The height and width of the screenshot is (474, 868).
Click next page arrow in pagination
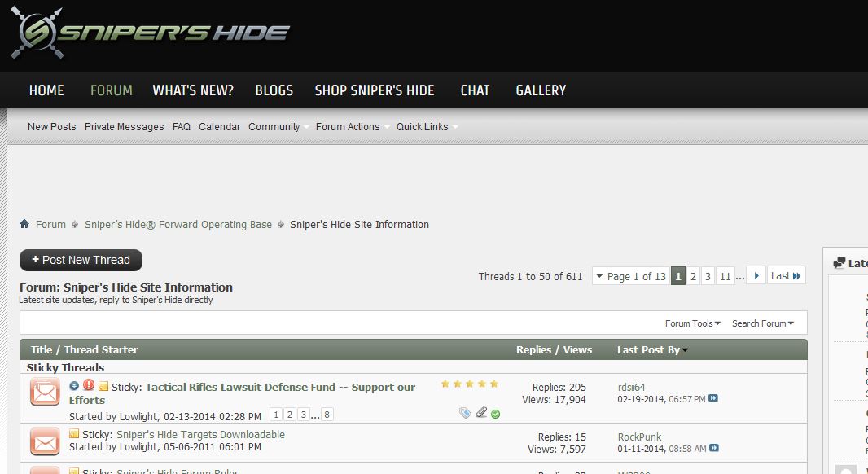[x=756, y=275]
